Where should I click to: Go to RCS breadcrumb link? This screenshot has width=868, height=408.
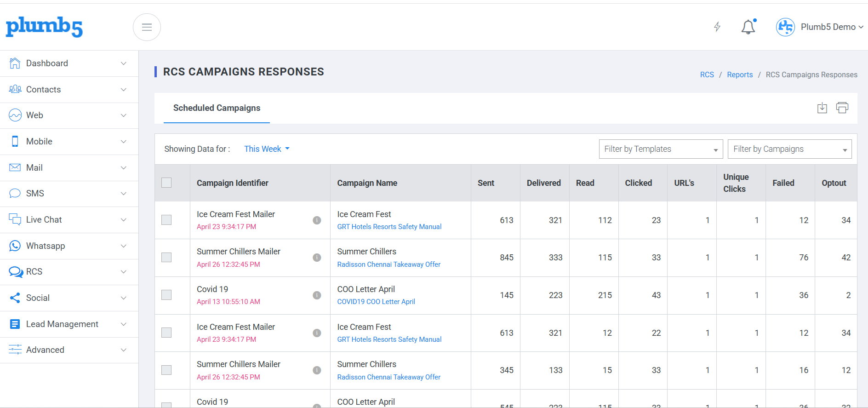point(707,75)
